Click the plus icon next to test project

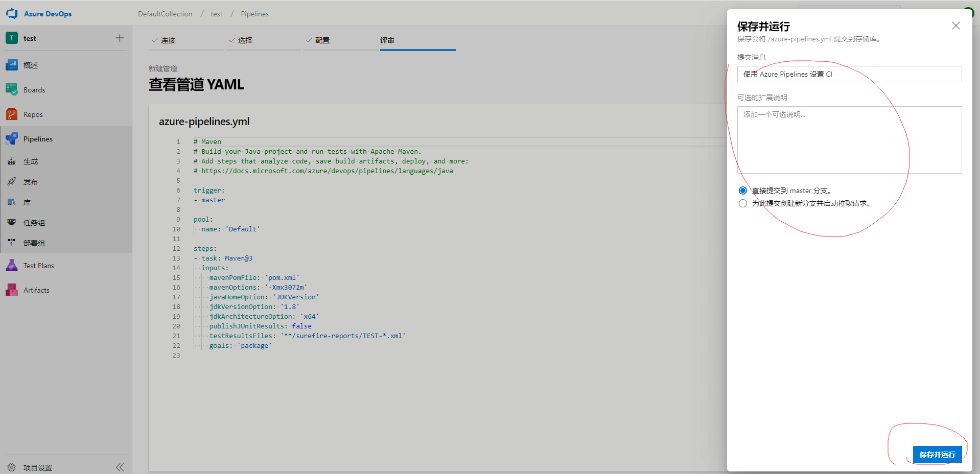coord(120,38)
